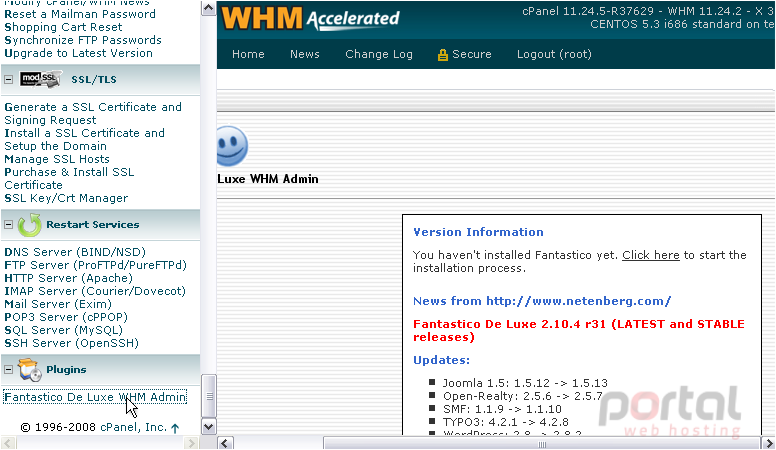Click the sidebar vertical scrollbar thumb

(x=208, y=397)
